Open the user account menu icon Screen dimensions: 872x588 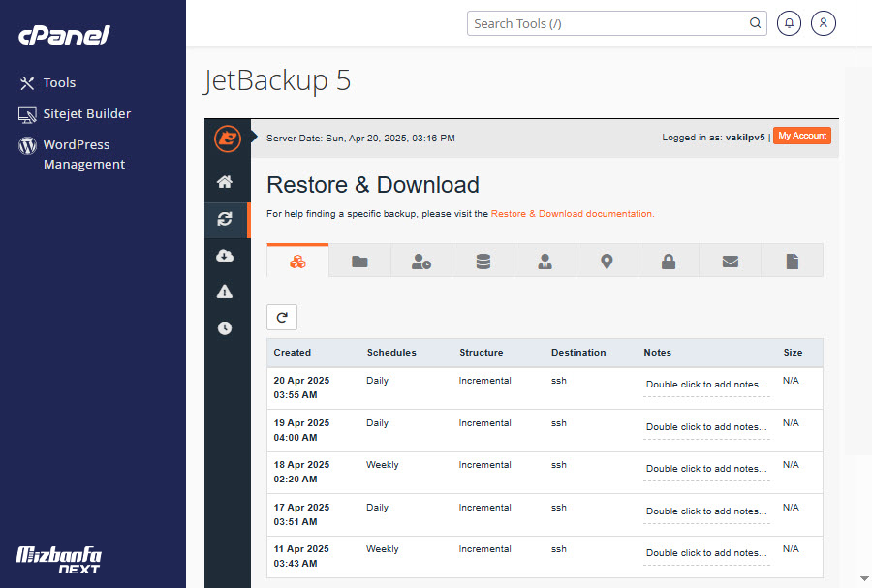click(x=823, y=23)
